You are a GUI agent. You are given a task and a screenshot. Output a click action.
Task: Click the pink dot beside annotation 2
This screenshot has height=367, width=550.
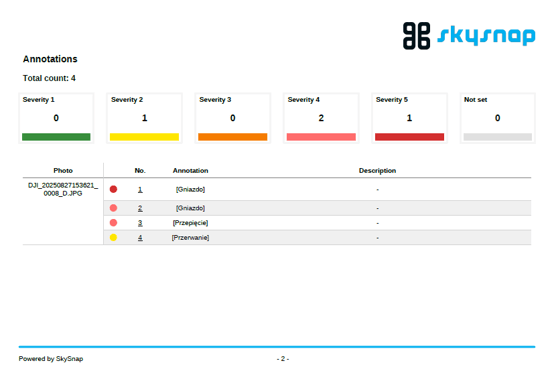pyautogui.click(x=113, y=208)
